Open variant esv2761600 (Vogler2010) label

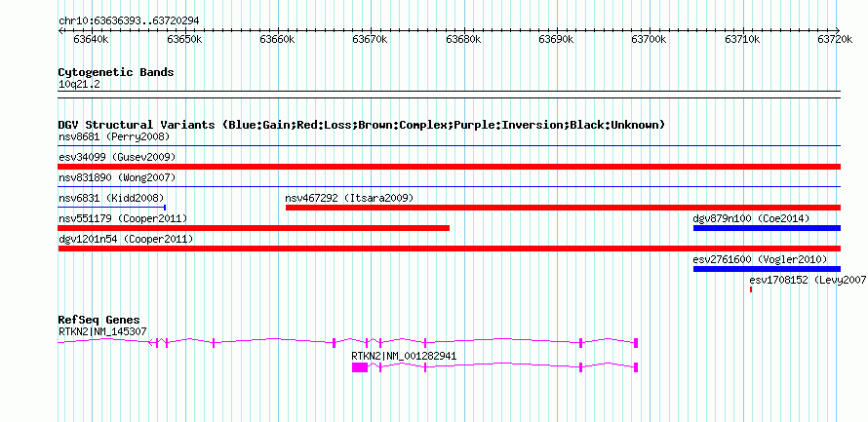click(760, 259)
